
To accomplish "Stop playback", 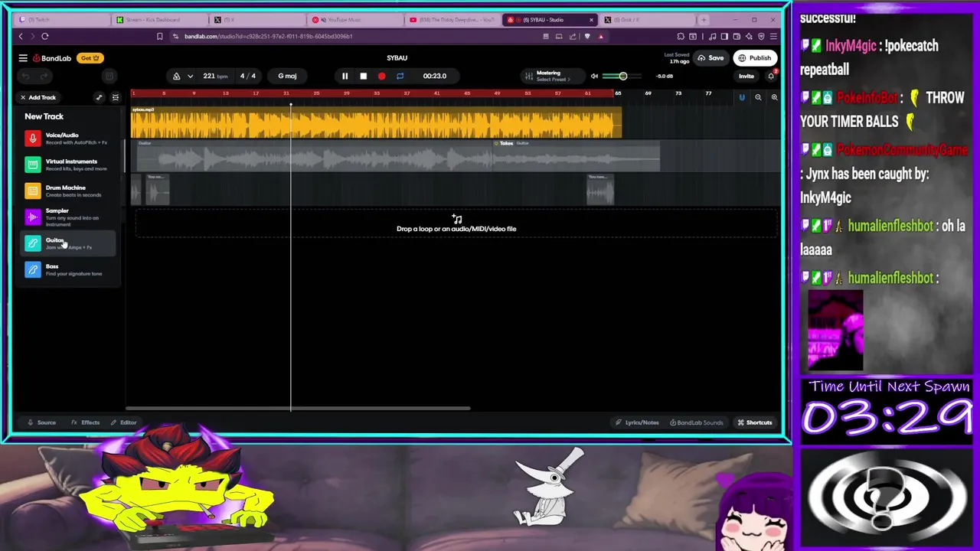I will (363, 76).
